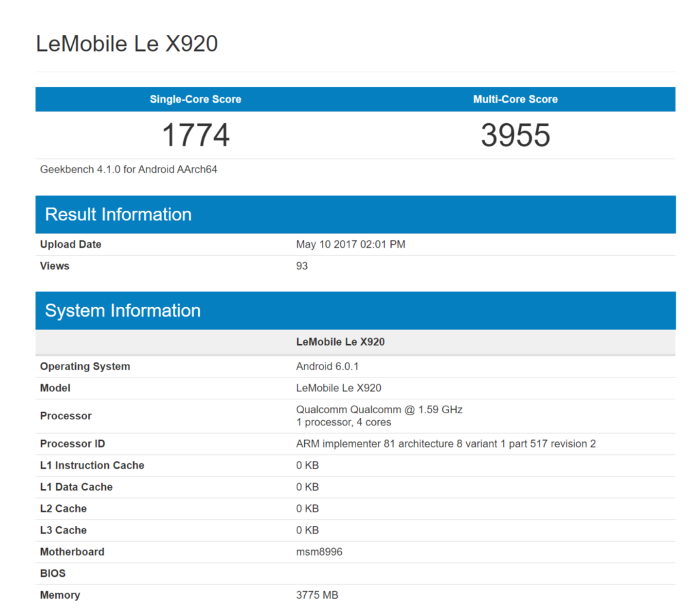700x615 pixels.
Task: Click the Memory value 3775 MB
Action: [317, 595]
